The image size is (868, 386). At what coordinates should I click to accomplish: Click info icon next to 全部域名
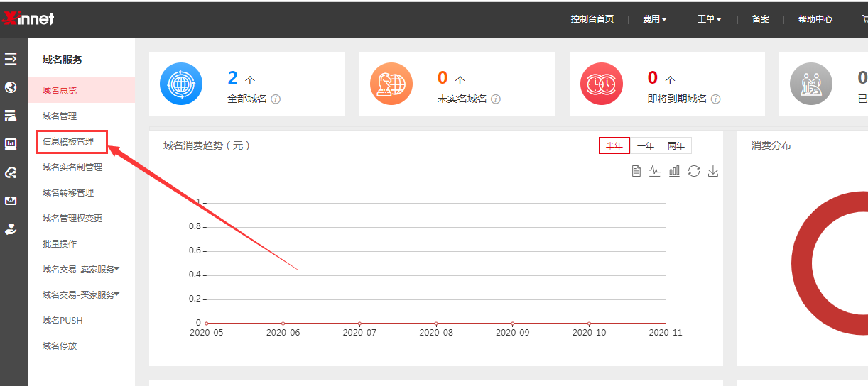pyautogui.click(x=276, y=99)
